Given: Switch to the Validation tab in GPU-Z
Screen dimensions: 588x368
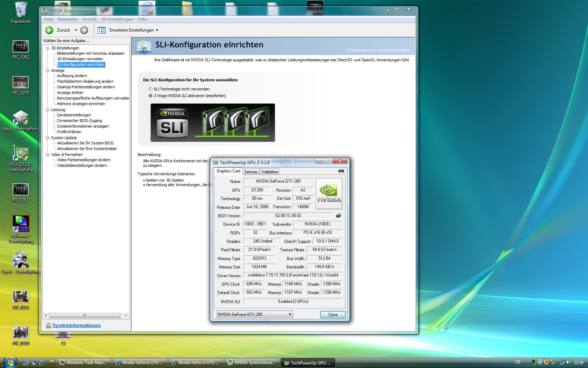Looking at the screenshot, I should click(x=270, y=172).
